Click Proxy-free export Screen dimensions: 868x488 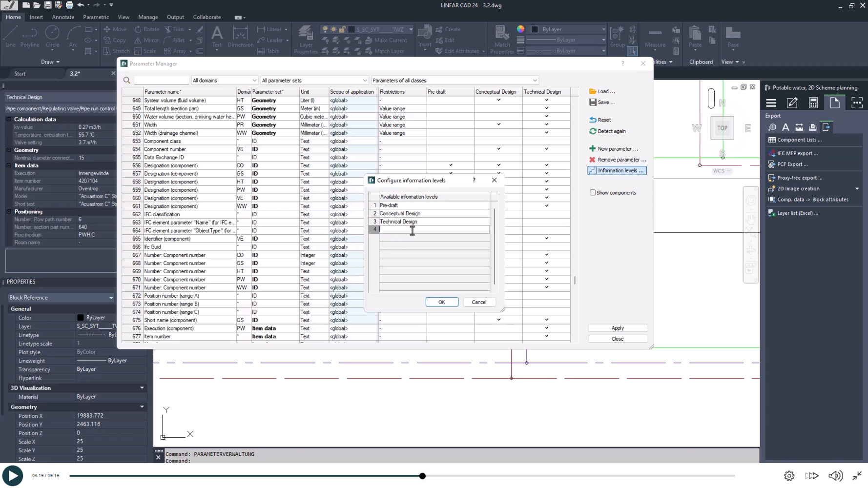(795, 178)
